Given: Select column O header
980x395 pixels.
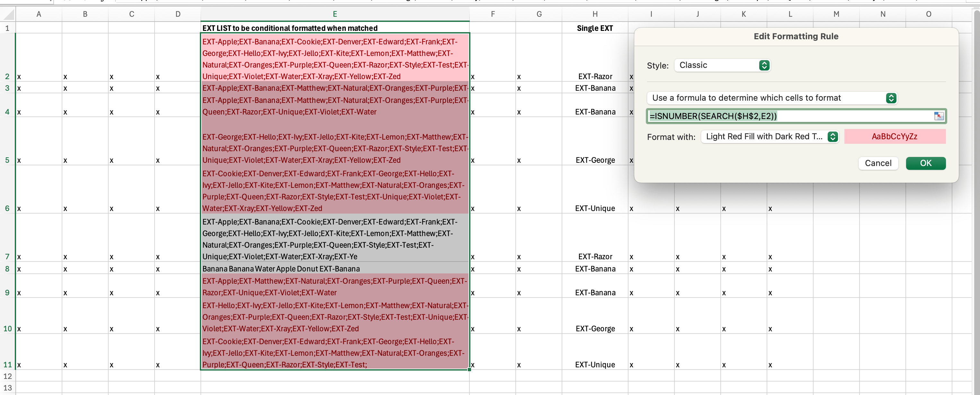Looking at the screenshot, I should pos(928,14).
